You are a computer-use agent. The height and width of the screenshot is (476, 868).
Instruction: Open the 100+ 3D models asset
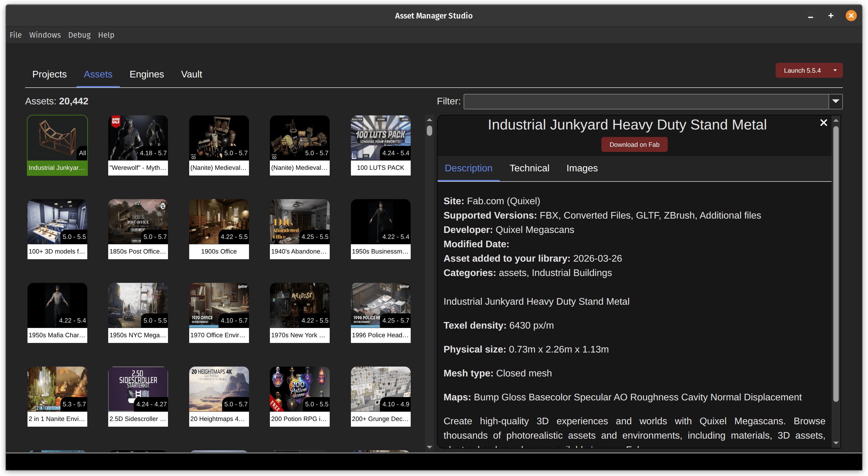(x=57, y=229)
